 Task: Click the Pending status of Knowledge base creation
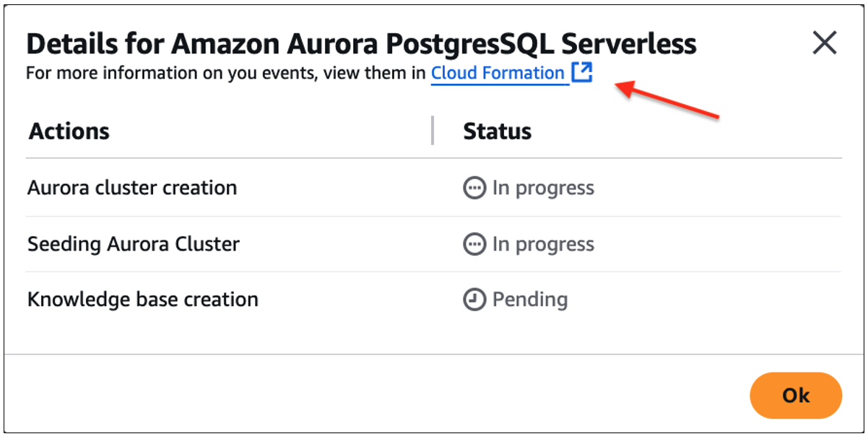(x=530, y=300)
